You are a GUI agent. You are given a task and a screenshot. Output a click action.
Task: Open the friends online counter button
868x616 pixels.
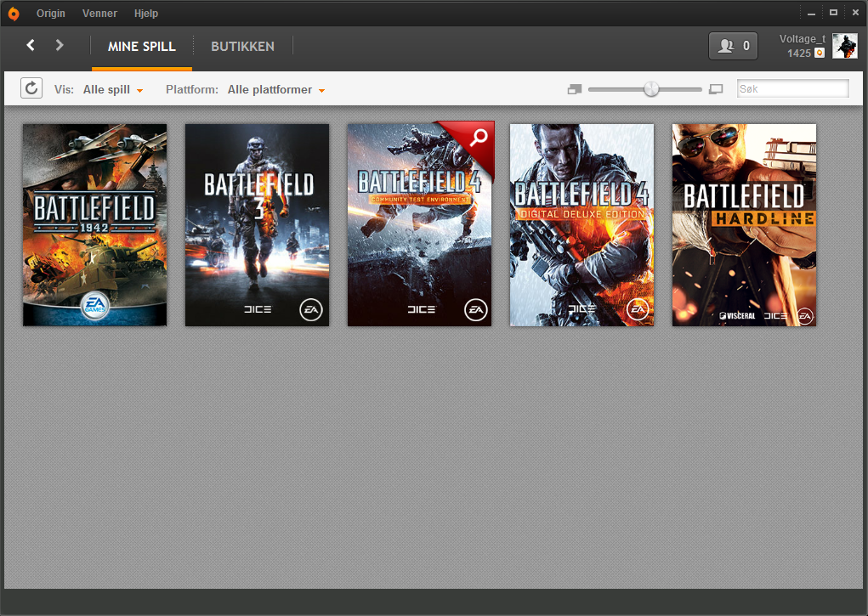pos(733,46)
